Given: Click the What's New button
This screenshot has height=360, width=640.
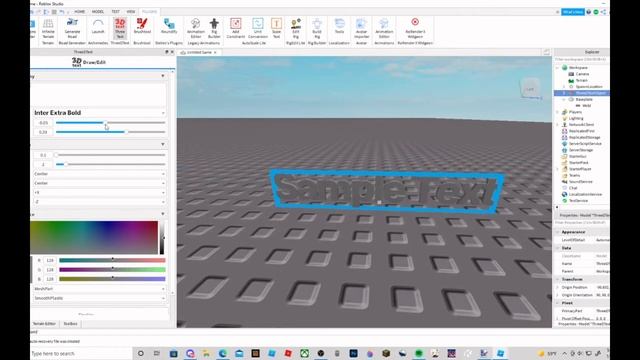Looking at the screenshot, I should coord(573,12).
